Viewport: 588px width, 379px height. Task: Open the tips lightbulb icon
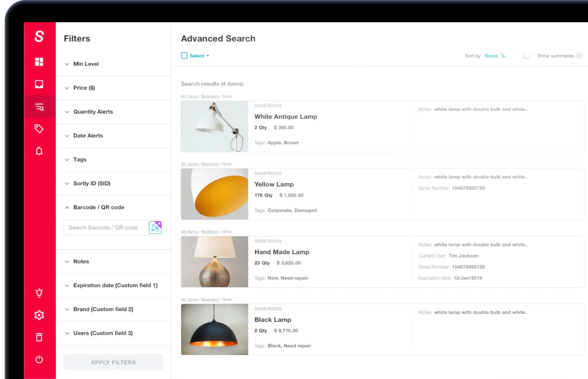tap(39, 293)
